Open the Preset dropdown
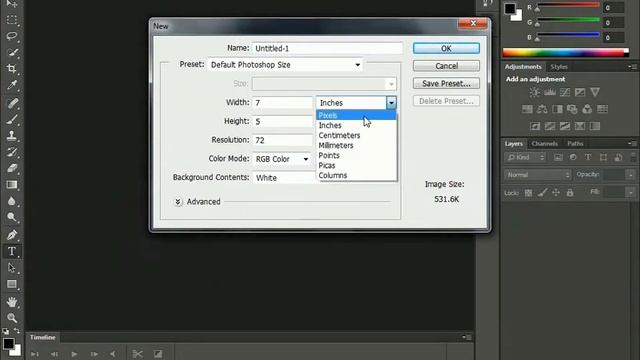Viewport: 640px width, 360px height. [x=285, y=65]
